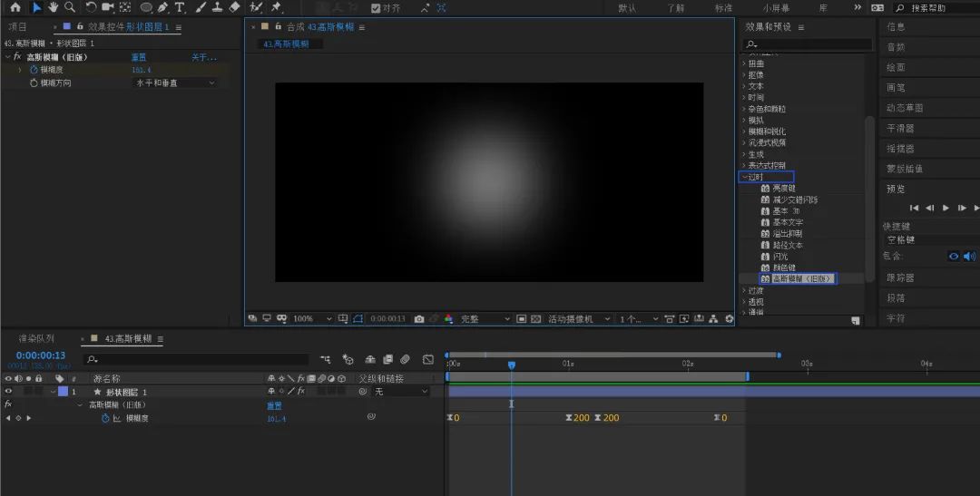Toggle the preview panel audio speaker icon
This screenshot has width=980, height=496.
coord(969,256)
